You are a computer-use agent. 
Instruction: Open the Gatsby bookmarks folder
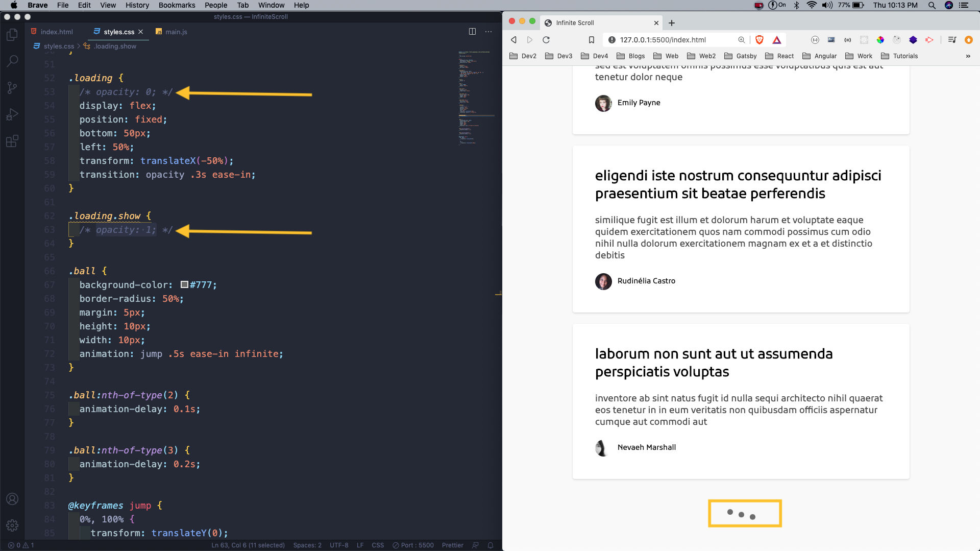point(741,56)
